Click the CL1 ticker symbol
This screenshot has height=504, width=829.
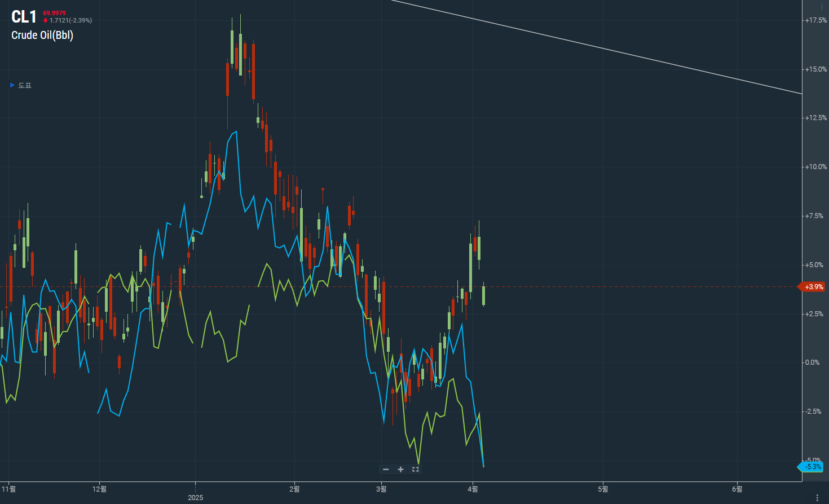click(24, 17)
